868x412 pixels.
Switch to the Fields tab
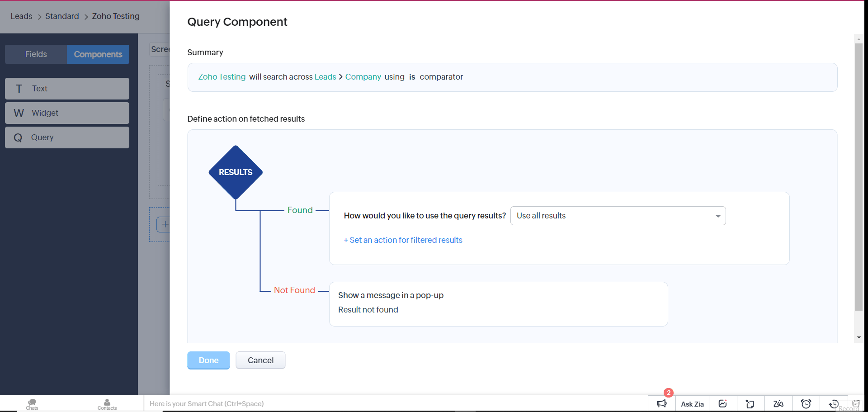tap(36, 54)
